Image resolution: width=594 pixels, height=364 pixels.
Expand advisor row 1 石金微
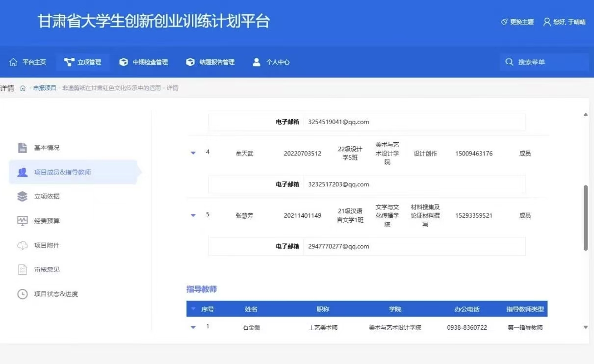point(193,327)
